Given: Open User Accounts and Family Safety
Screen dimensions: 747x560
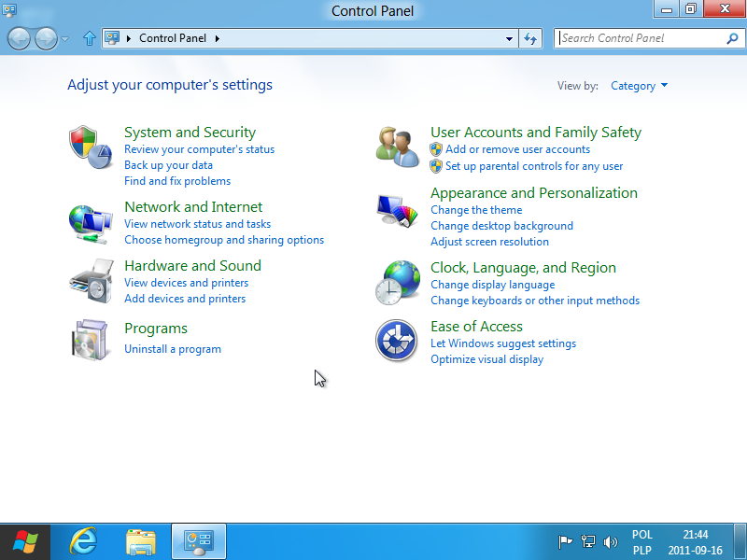Looking at the screenshot, I should [x=536, y=132].
